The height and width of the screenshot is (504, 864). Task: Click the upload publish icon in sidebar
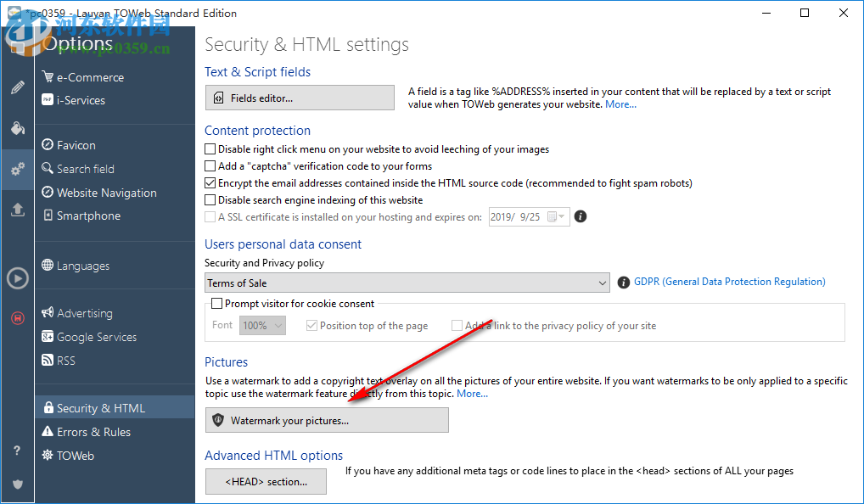(17, 210)
